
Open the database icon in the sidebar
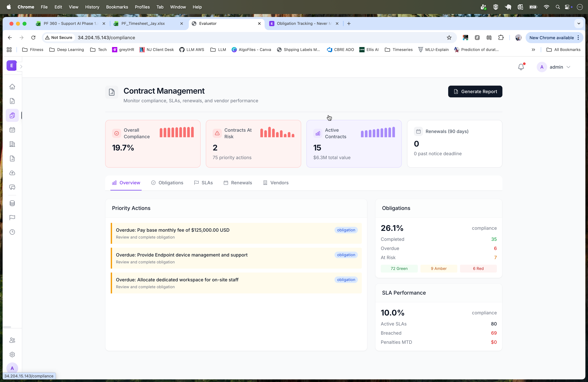[12, 203]
